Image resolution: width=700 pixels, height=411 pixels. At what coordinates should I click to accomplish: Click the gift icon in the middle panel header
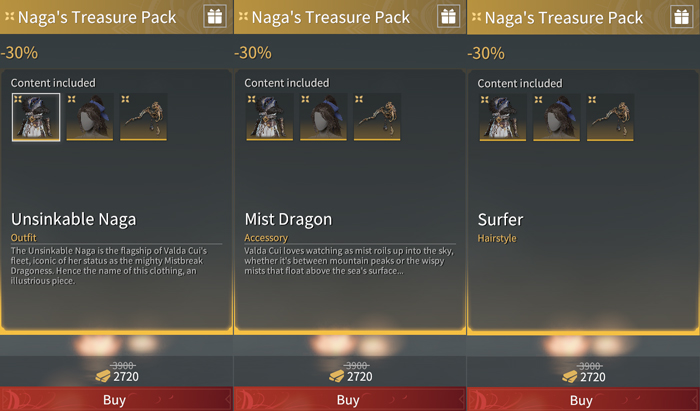448,17
